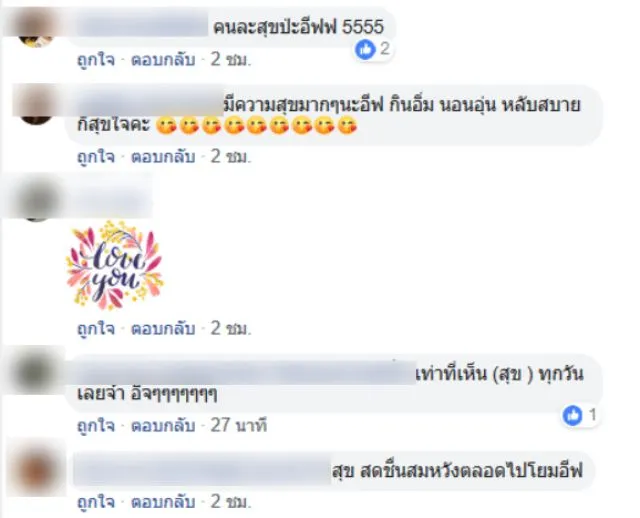Click avatar of the kissing-emoji comment author
This screenshot has height=518, width=640.
(36, 106)
